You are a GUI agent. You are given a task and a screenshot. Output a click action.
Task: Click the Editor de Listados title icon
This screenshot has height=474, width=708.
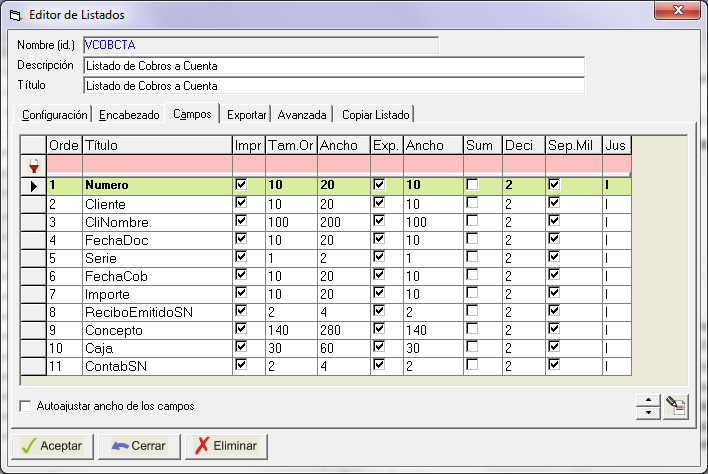tap(15, 14)
